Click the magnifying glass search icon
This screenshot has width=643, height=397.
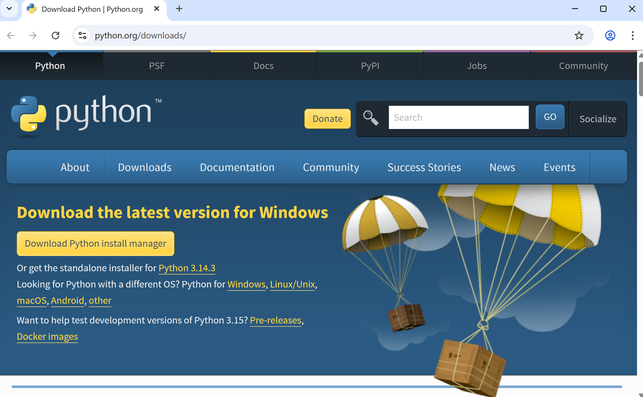tap(370, 118)
